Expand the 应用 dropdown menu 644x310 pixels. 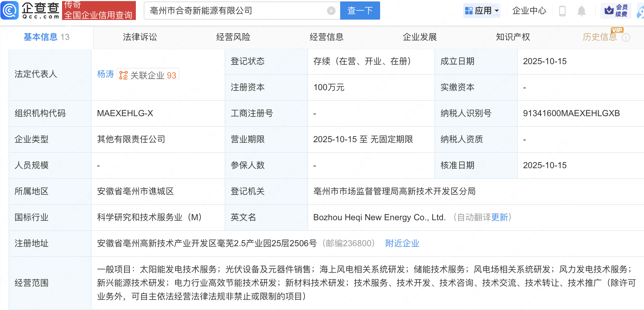click(x=482, y=11)
